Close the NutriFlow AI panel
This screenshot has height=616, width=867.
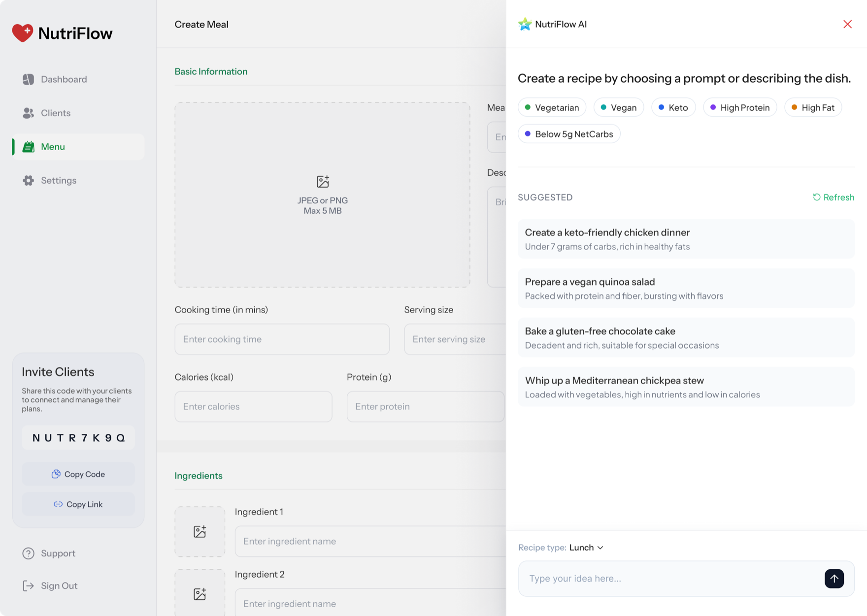tap(847, 24)
